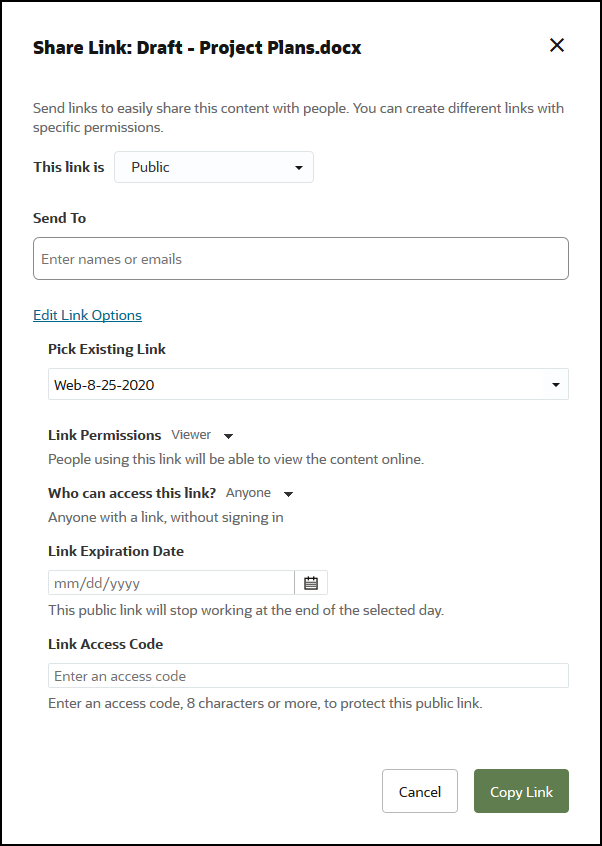Screen dimensions: 602x846
Task: Change the Anyone access setting
Action: [248, 493]
